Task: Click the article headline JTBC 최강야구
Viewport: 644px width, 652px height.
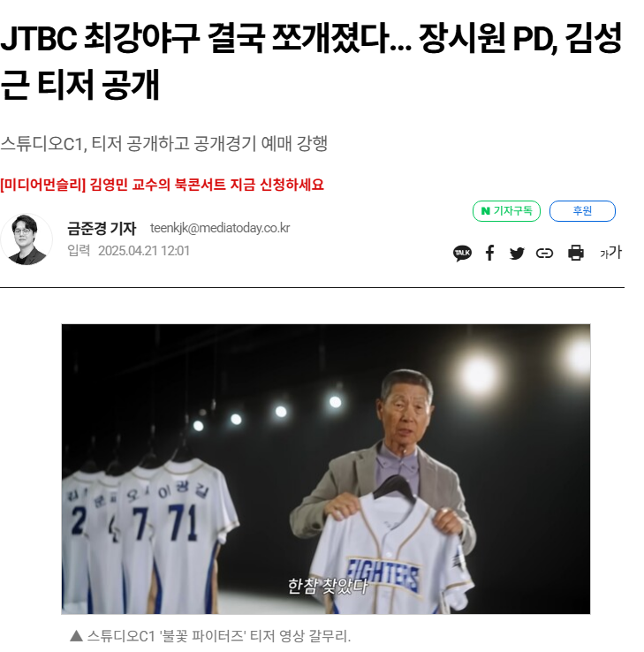Action: pos(311,61)
